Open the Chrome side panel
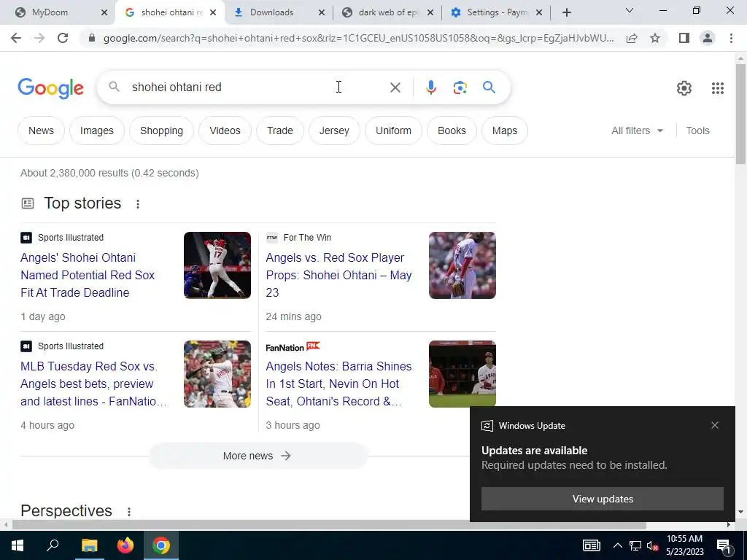This screenshot has width=747, height=560. pyautogui.click(x=684, y=38)
